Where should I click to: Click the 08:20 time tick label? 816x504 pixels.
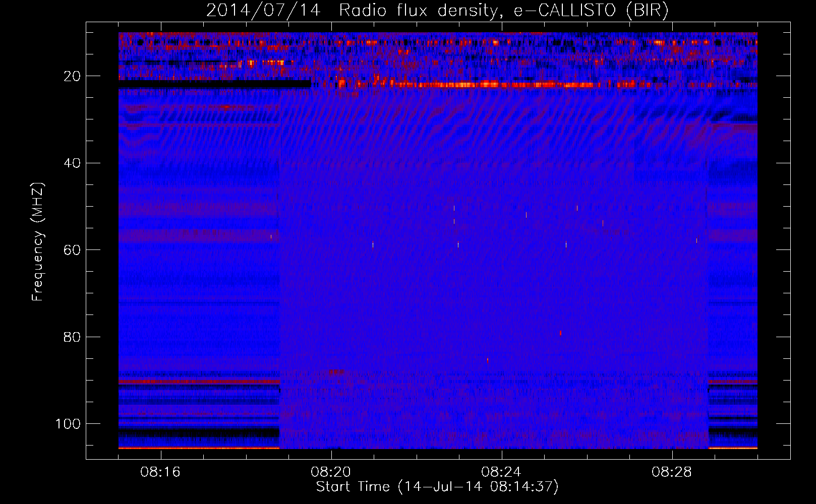[x=331, y=472]
